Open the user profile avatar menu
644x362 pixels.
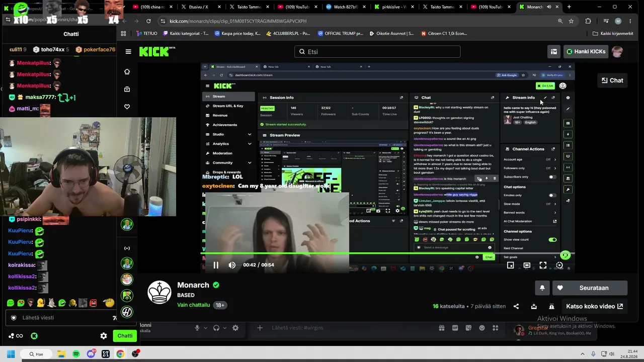pos(617,51)
